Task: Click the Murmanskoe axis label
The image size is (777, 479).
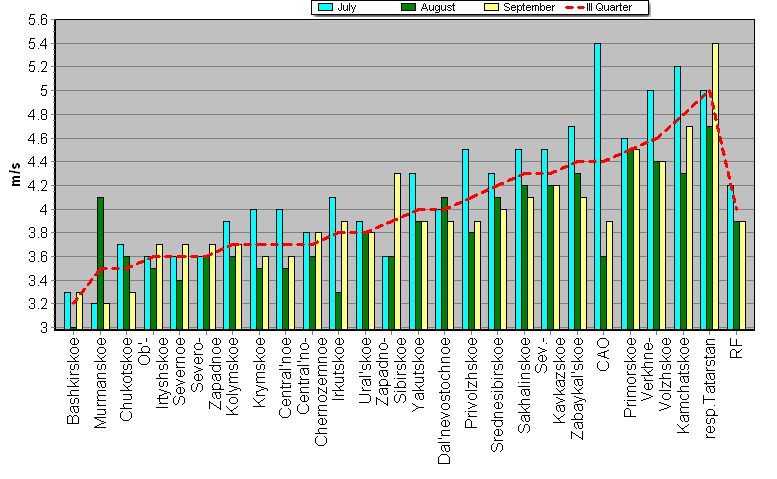Action: [100, 382]
